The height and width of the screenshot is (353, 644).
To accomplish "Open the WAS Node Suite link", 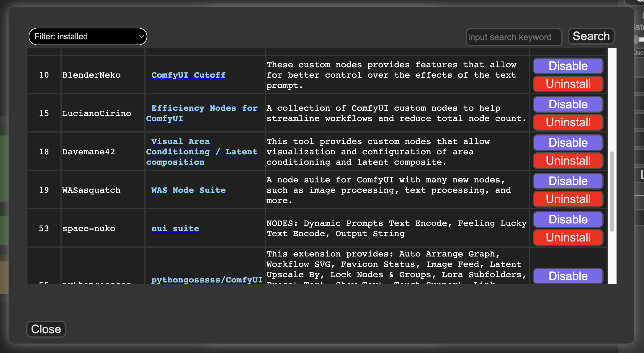I will 188,190.
